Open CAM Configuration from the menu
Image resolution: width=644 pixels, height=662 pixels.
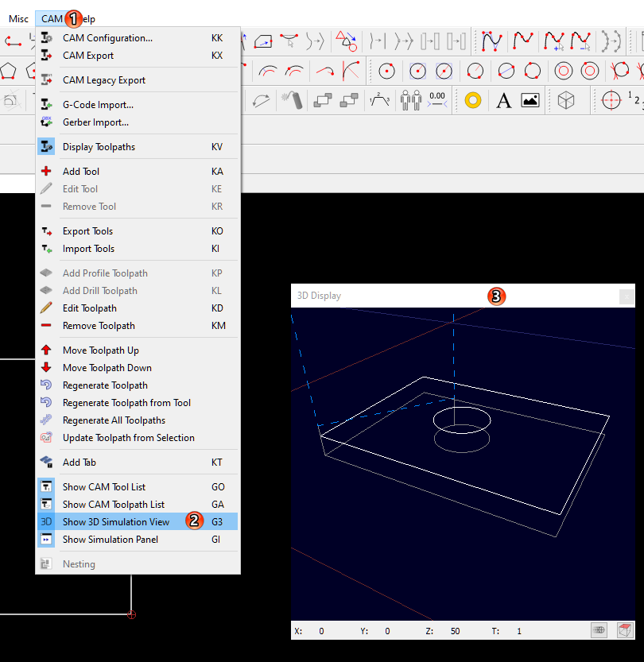click(x=138, y=38)
